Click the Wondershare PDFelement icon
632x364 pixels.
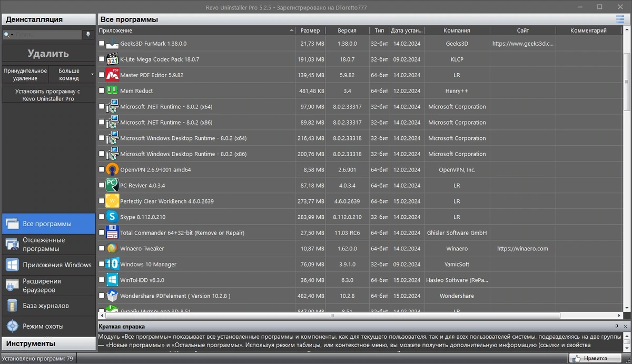pyautogui.click(x=112, y=296)
